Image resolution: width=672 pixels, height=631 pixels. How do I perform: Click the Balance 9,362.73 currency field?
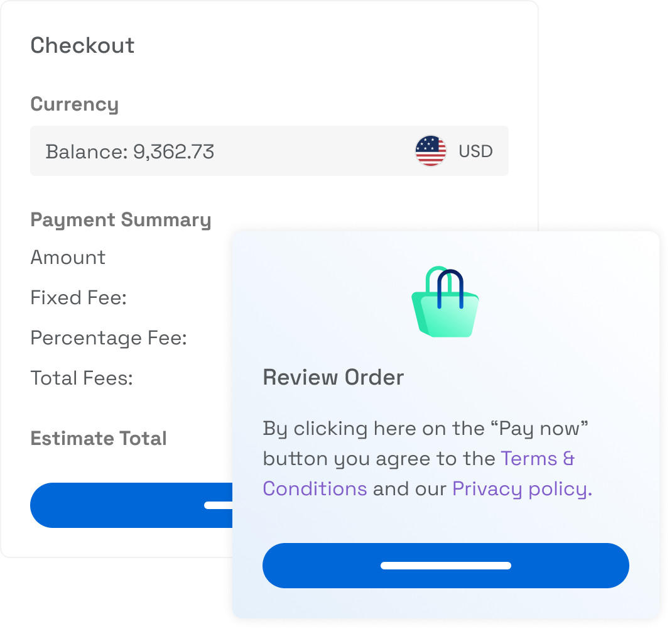click(130, 151)
